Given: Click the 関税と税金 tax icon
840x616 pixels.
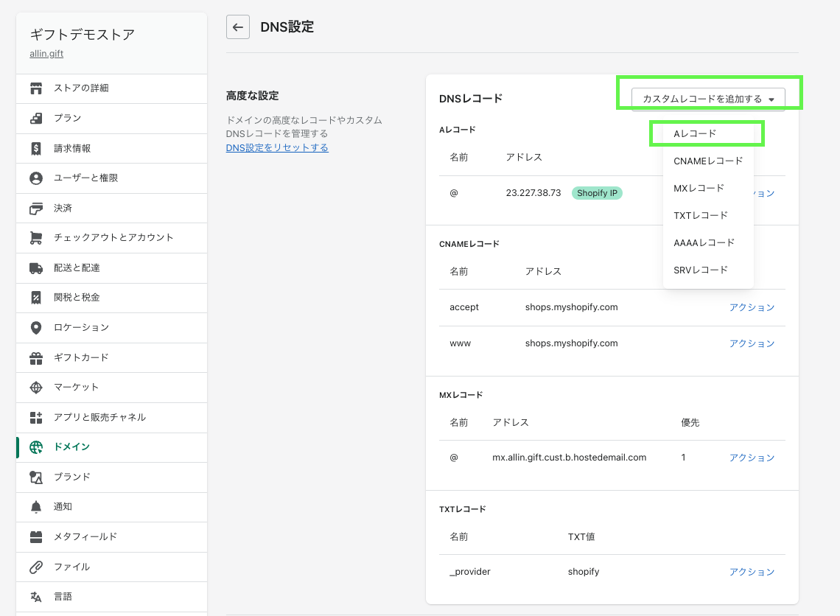Looking at the screenshot, I should pyautogui.click(x=36, y=298).
